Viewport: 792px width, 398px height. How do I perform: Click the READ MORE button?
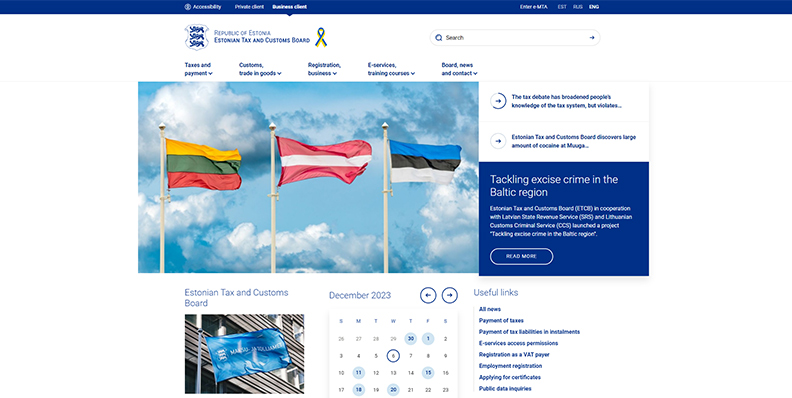(x=521, y=257)
